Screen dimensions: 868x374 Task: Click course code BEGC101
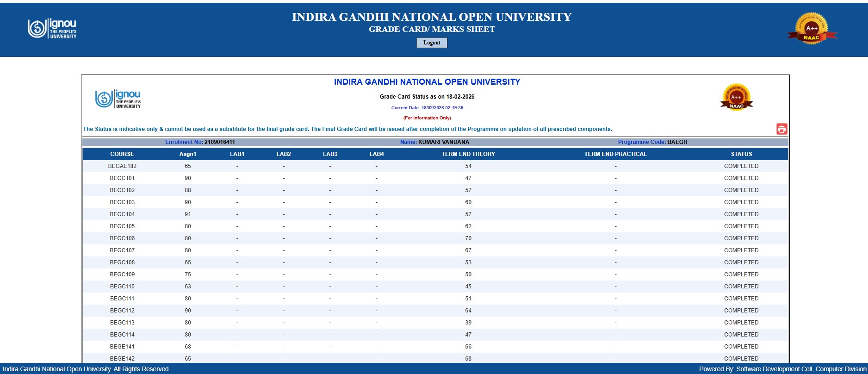pos(122,178)
